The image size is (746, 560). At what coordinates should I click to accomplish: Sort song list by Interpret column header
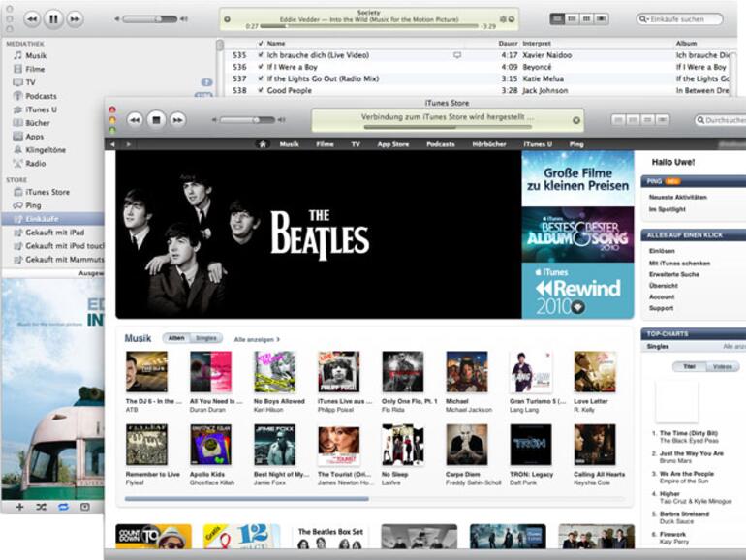(x=537, y=44)
